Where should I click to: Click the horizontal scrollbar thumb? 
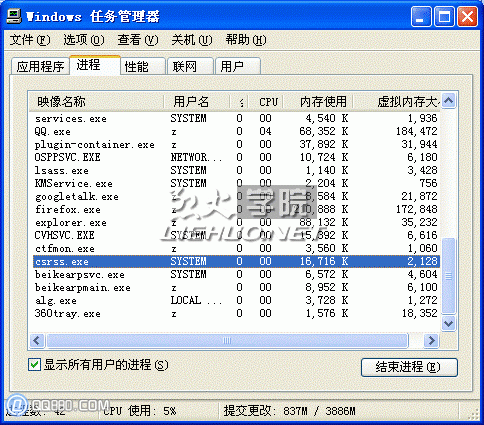227,340
